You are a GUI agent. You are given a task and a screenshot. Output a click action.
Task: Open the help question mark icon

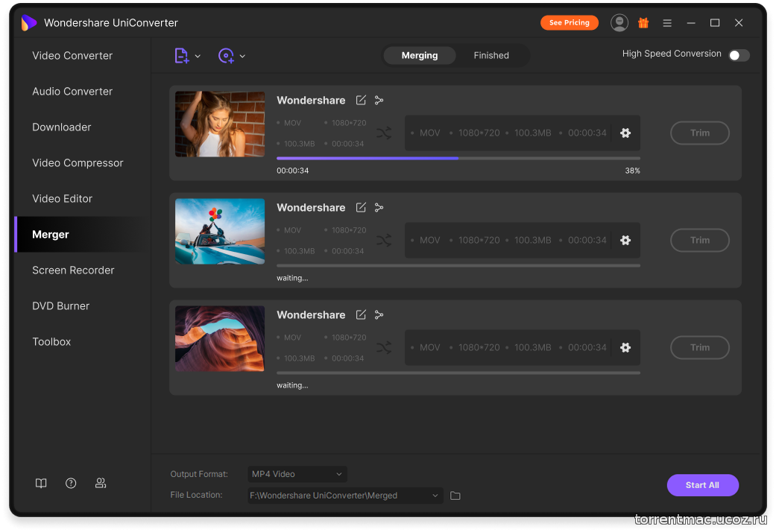click(71, 483)
